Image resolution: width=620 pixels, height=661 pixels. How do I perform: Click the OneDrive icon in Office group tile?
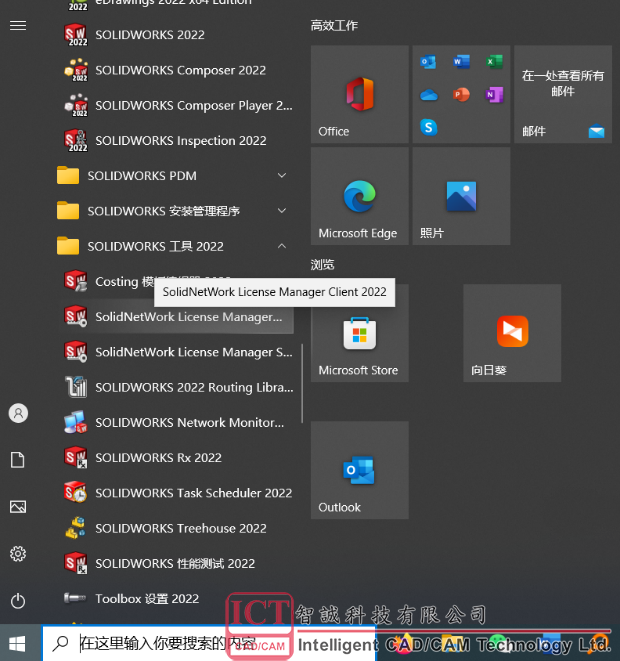pyautogui.click(x=429, y=95)
